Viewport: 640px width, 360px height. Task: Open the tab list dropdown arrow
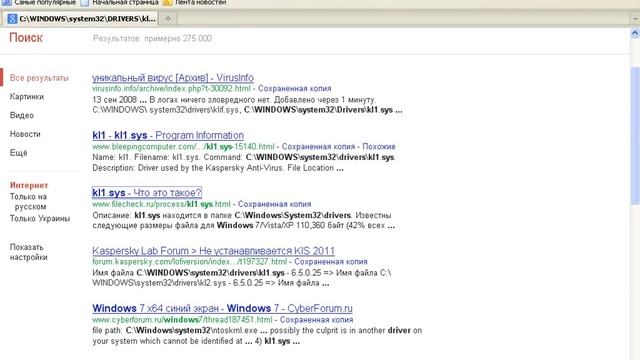pyautogui.click(x=635, y=19)
